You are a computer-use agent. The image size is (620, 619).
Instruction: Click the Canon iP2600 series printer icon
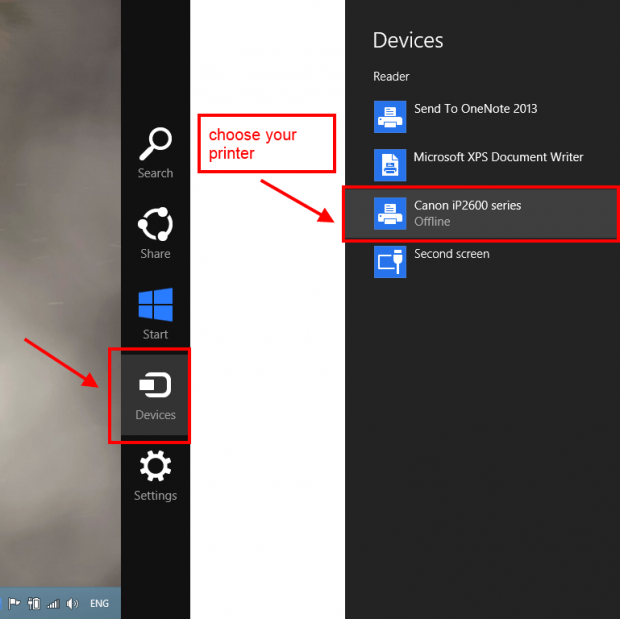[390, 213]
